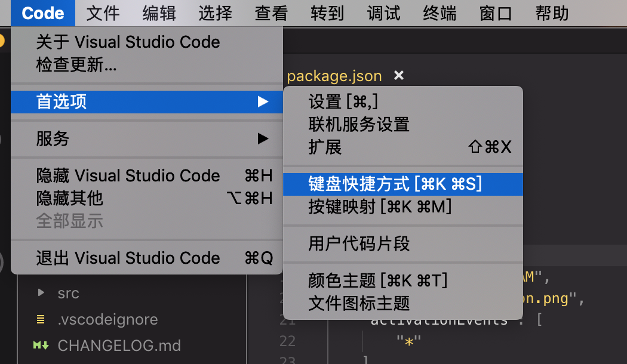Choose 颜色主题 [⌘K ⌘T]

(403, 281)
